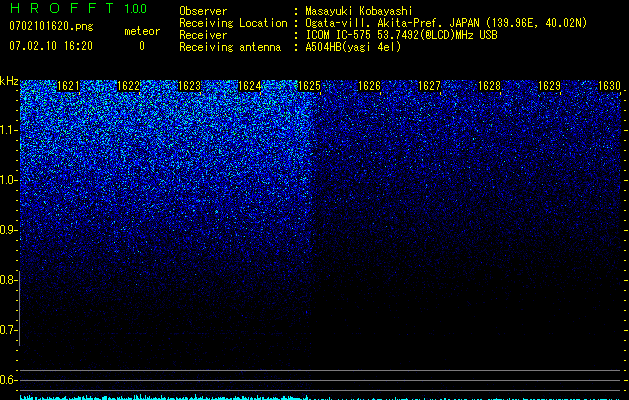This screenshot has width=629, height=400.
Task: Click the Receiving Location value text
Action: [x=446, y=23]
